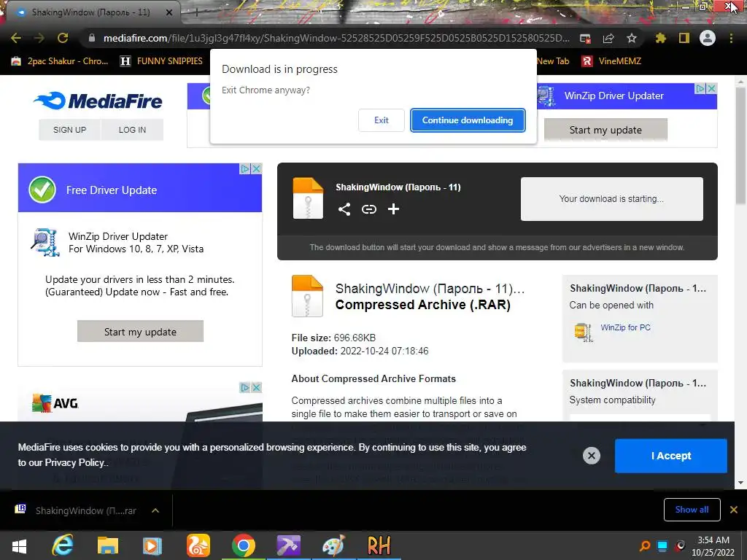Screen dimensions: 747x560
Task: Click the blocked pop-up icon in address bar
Action: point(585,39)
